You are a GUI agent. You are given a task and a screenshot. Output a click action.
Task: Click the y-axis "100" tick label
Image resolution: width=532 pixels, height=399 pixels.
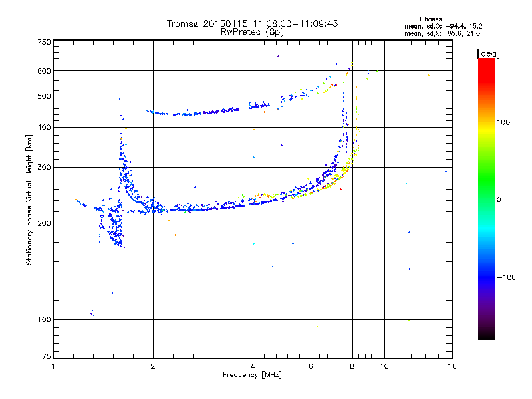44,319
